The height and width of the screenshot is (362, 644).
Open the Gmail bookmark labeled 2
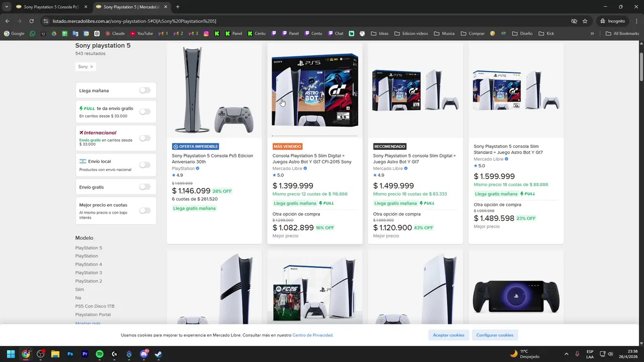pos(178,34)
